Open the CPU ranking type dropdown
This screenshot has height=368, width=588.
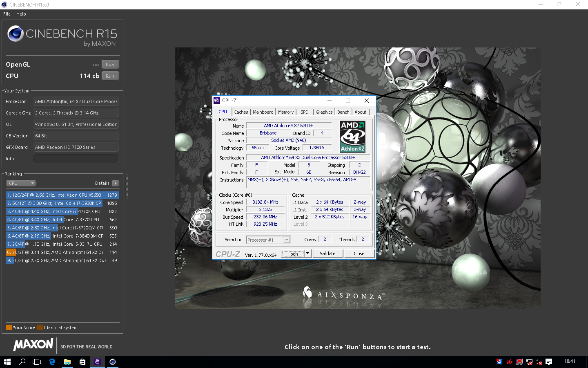click(x=21, y=183)
